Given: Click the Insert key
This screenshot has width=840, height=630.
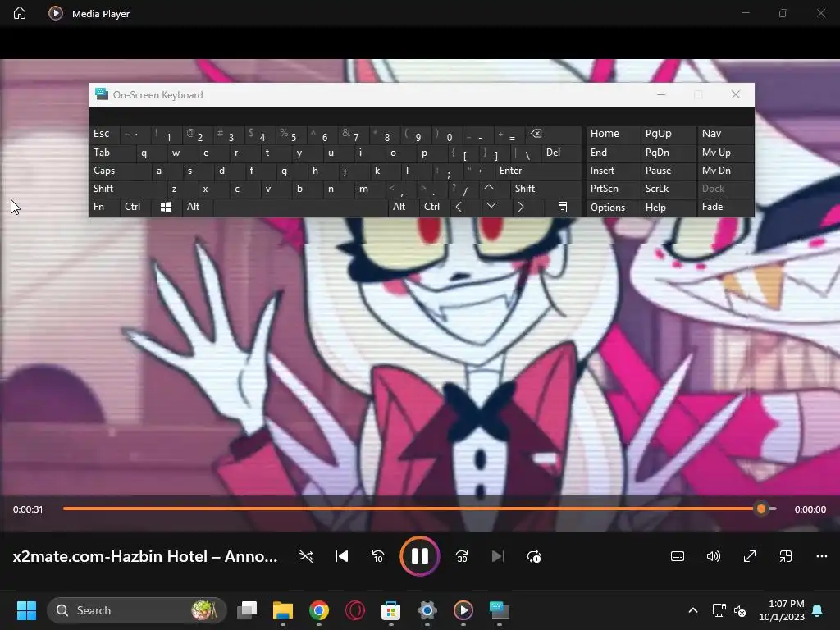Looking at the screenshot, I should pos(613,171).
